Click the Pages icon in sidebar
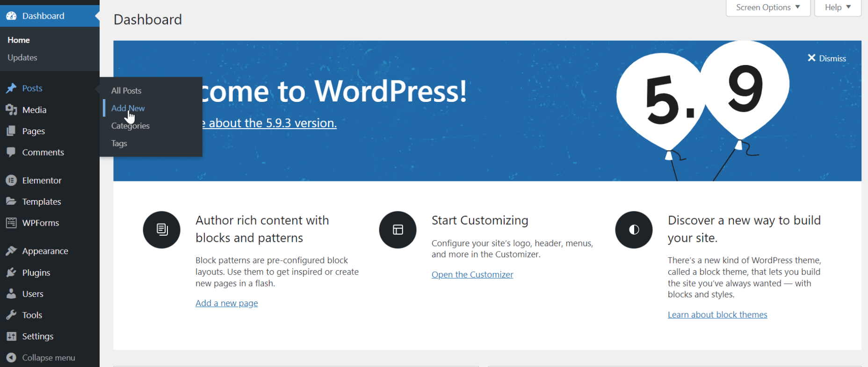This screenshot has height=367, width=868. point(11,131)
